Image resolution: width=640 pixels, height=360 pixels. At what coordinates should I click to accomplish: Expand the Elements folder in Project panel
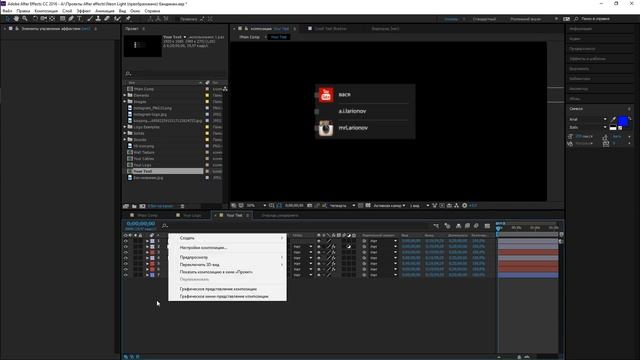(x=125, y=95)
